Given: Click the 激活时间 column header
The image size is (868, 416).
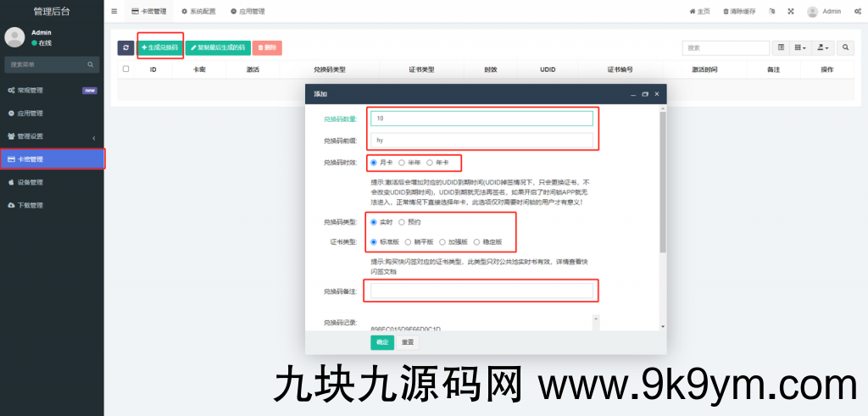Looking at the screenshot, I should [x=704, y=69].
